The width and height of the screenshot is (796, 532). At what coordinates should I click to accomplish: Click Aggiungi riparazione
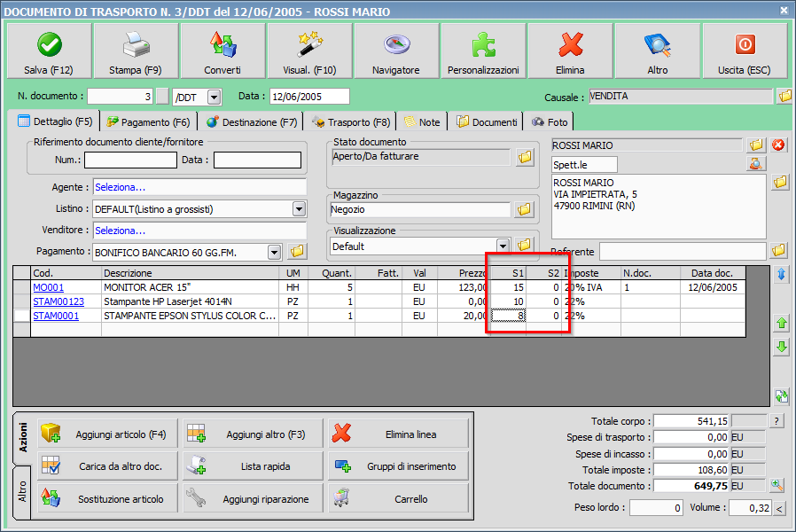(x=253, y=499)
